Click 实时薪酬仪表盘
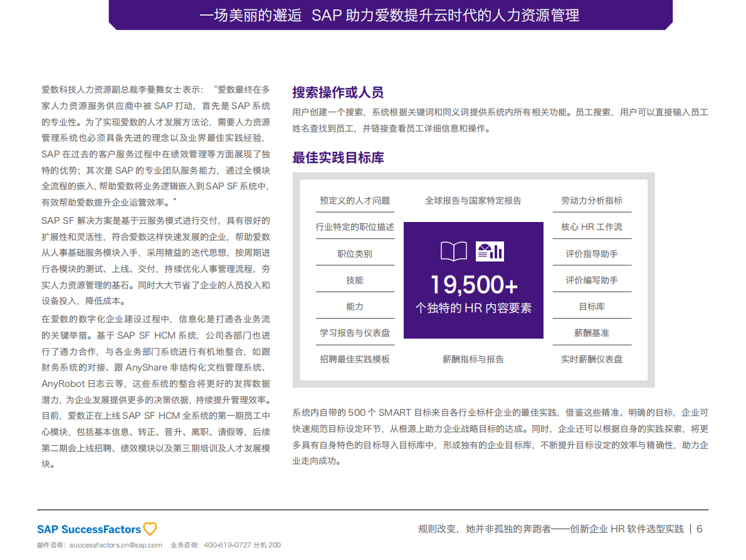The width and height of the screenshot is (746, 560). (x=591, y=359)
